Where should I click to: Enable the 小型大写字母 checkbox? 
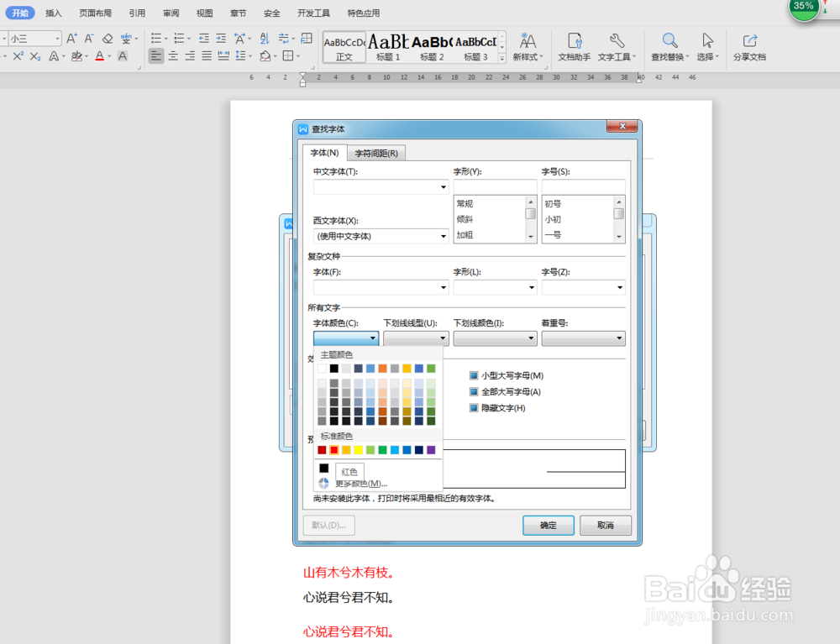(473, 376)
